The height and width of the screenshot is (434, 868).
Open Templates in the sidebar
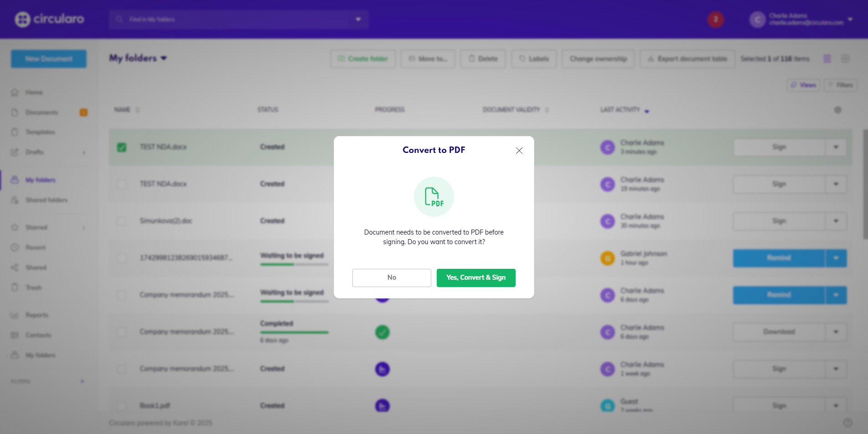[40, 132]
